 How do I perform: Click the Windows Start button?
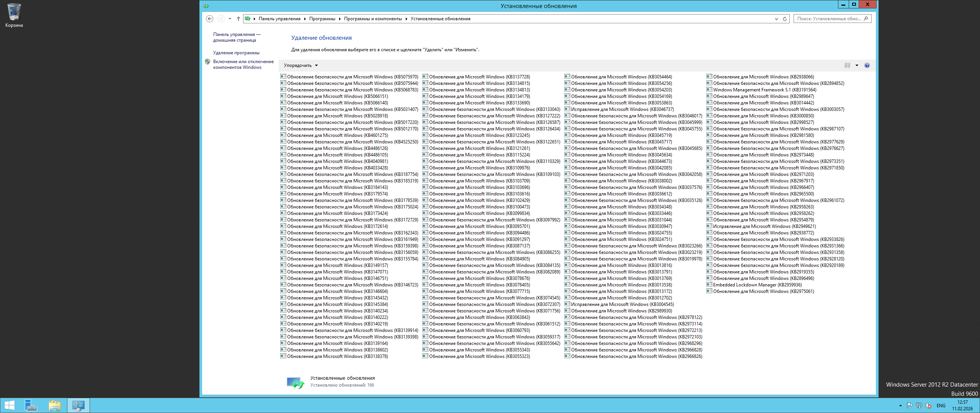point(9,405)
